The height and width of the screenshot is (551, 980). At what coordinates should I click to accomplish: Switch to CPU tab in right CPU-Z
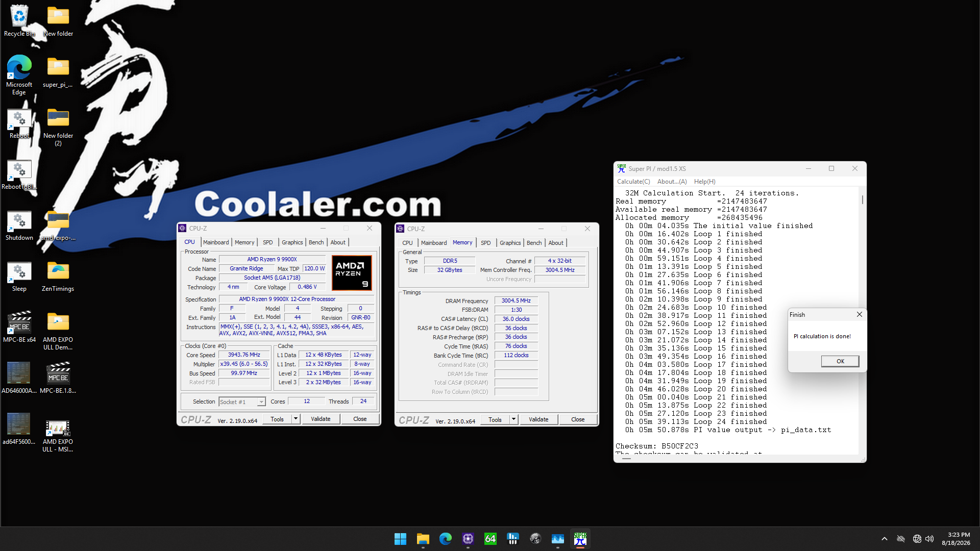coord(407,243)
